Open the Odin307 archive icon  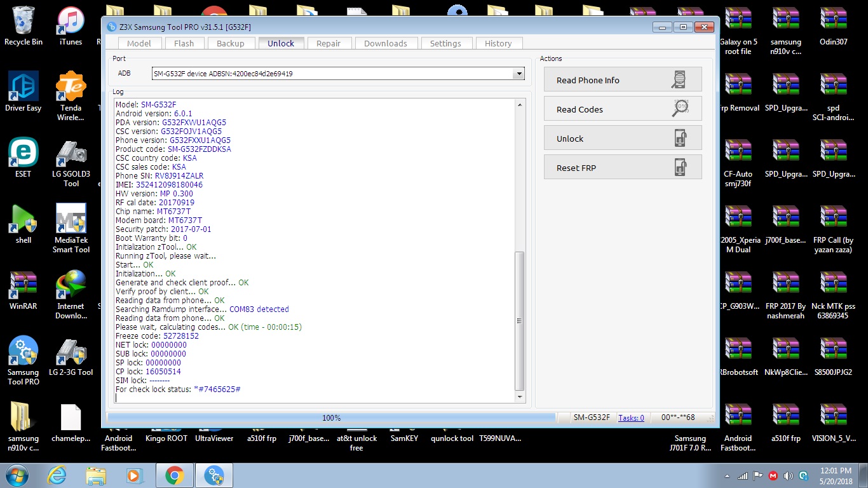point(833,26)
